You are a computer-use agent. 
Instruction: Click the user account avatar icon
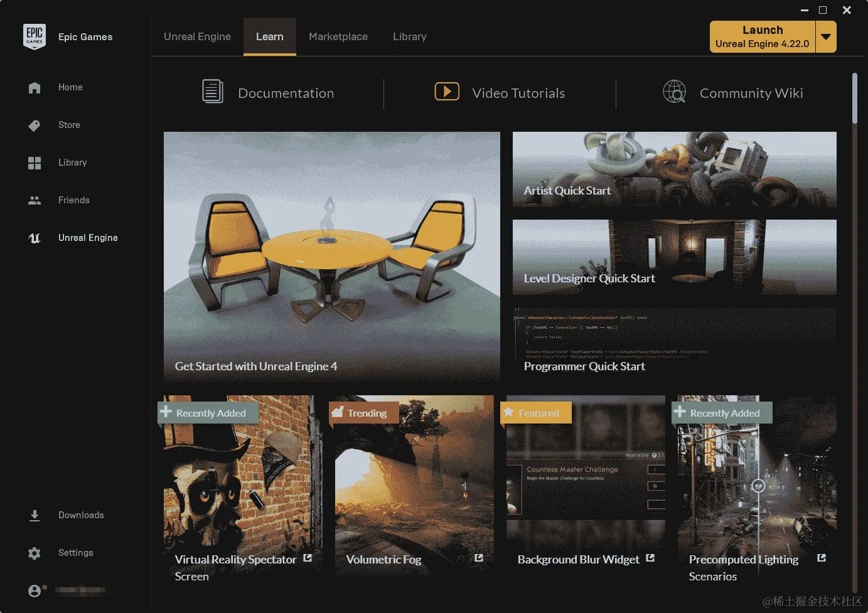pos(35,590)
